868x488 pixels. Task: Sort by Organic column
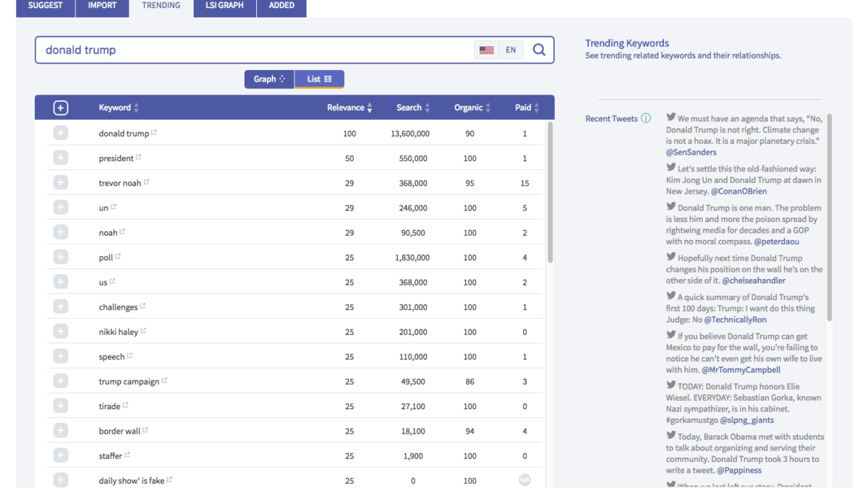[472, 108]
